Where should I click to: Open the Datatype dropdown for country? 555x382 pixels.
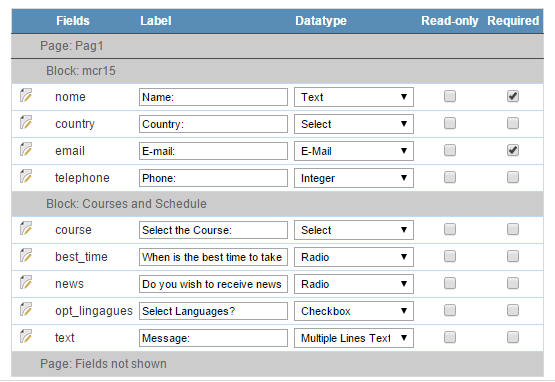coord(354,124)
